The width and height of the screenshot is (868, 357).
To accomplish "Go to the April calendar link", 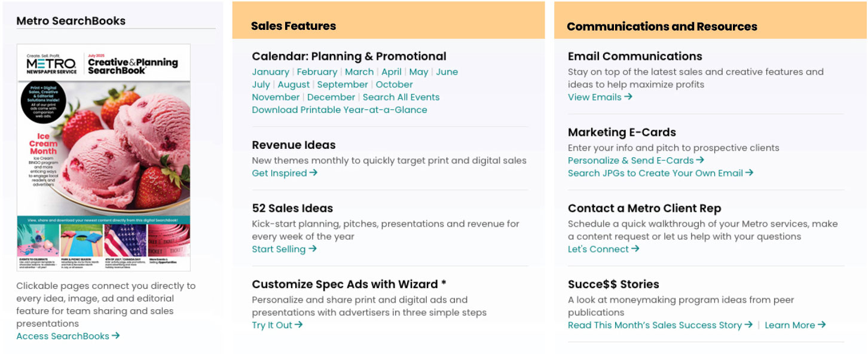I will pyautogui.click(x=392, y=72).
